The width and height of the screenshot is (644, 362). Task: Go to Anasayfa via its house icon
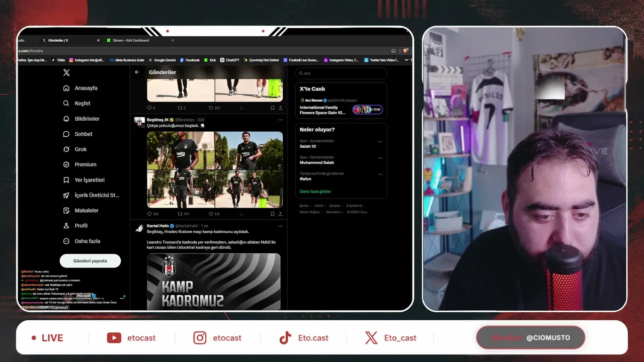(66, 88)
